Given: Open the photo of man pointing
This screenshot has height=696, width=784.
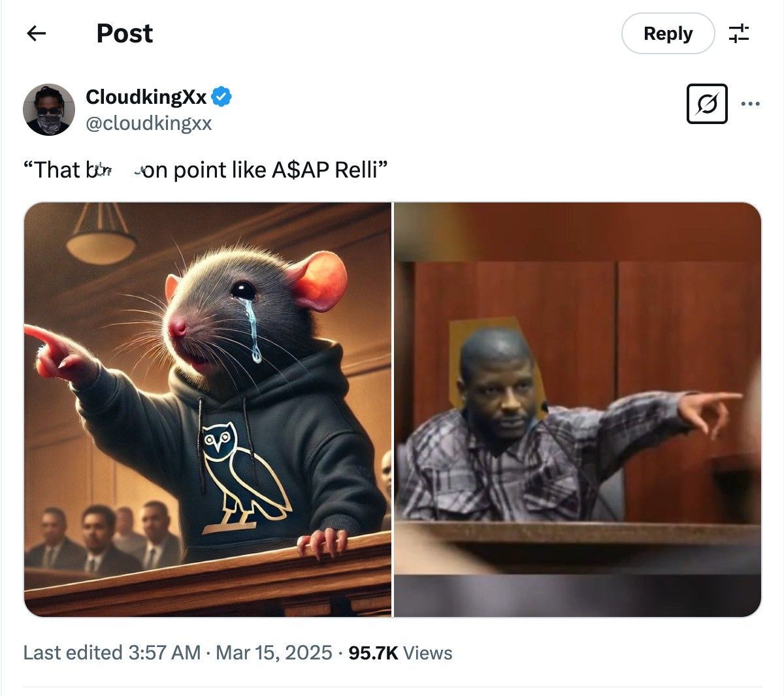Looking at the screenshot, I should pos(578,409).
